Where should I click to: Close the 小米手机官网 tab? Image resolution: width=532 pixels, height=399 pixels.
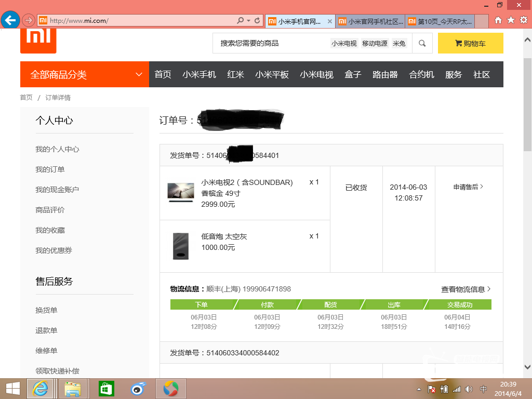pos(329,21)
